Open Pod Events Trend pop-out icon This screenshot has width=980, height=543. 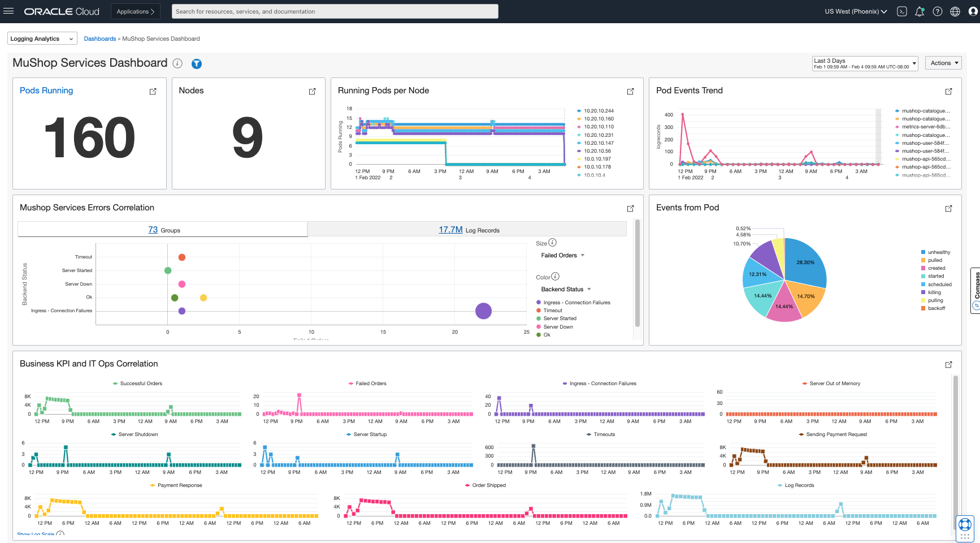(948, 91)
